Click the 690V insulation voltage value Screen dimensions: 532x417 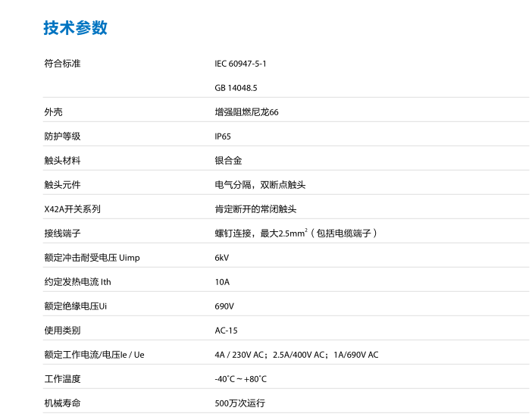pyautogui.click(x=224, y=306)
